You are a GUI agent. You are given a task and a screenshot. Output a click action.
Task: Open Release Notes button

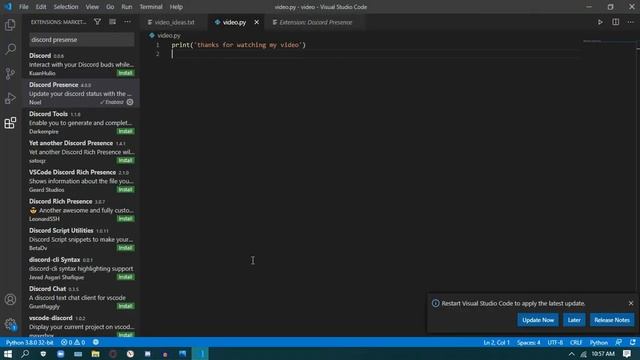(x=611, y=320)
